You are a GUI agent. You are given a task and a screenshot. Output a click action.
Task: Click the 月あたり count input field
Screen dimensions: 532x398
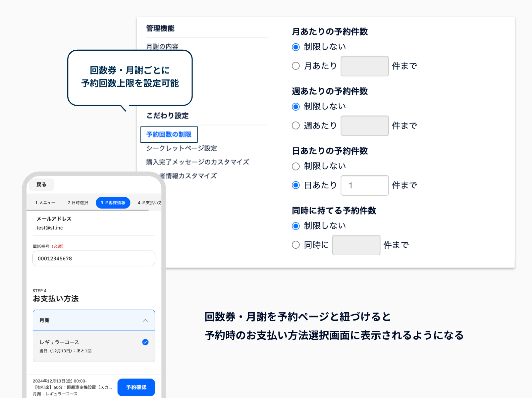364,66
